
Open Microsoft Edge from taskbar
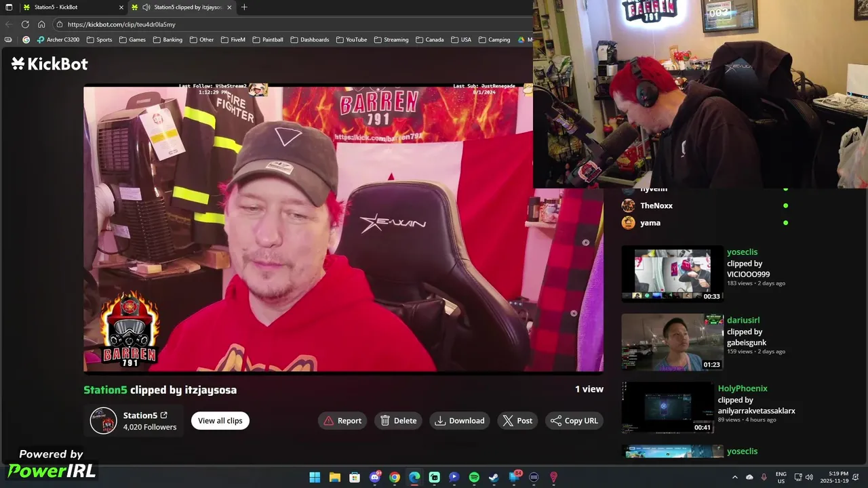(x=414, y=477)
